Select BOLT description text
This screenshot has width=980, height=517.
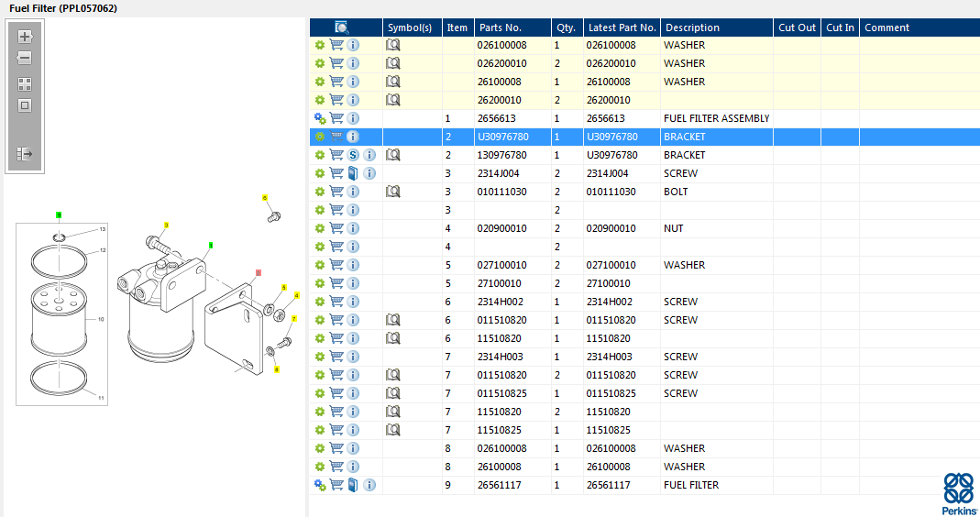(x=676, y=192)
